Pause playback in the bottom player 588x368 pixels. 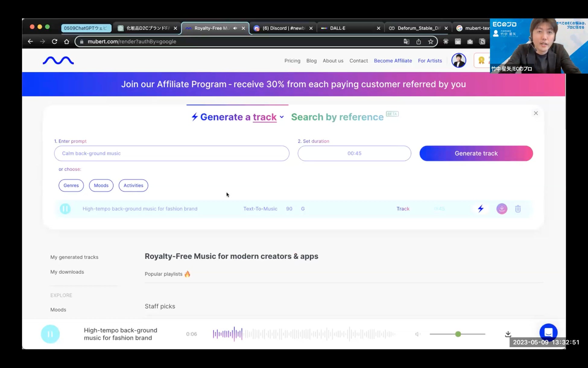pos(50,334)
